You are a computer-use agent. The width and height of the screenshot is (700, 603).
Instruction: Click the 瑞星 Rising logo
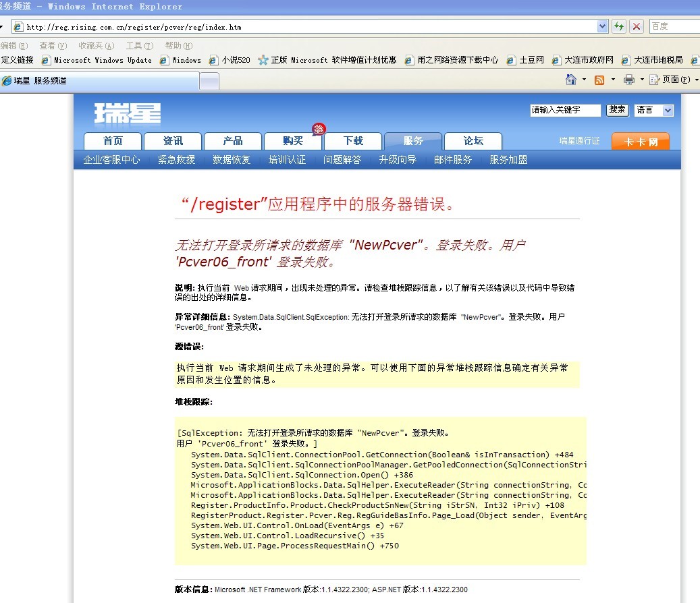pyautogui.click(x=127, y=113)
